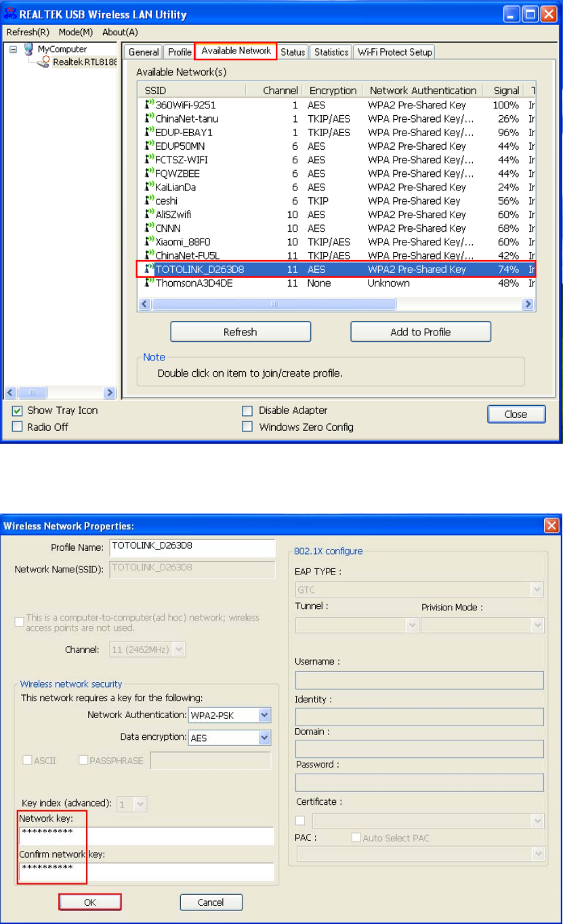Click the Refresh button below network list
This screenshot has width=563, height=924.
[241, 332]
